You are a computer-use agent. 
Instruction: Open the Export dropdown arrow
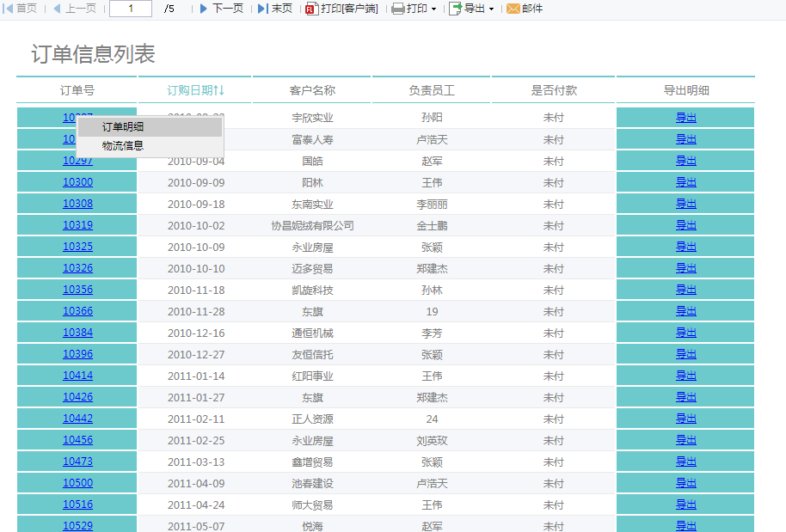[x=491, y=9]
